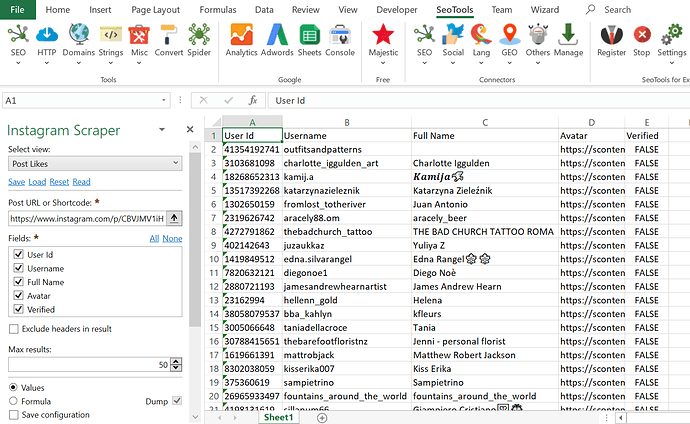690x424 pixels.
Task: Select the Sheet1 worksheet tab
Action: click(278, 417)
